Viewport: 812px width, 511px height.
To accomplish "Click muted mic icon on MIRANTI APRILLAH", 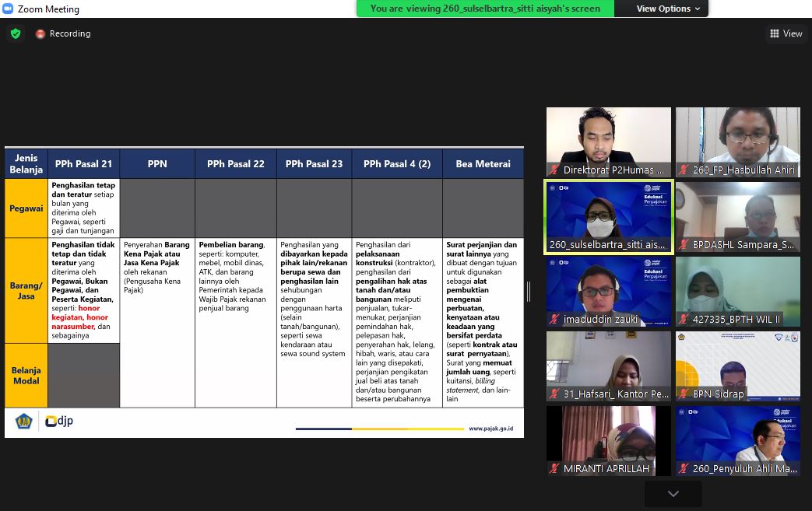I will [554, 468].
